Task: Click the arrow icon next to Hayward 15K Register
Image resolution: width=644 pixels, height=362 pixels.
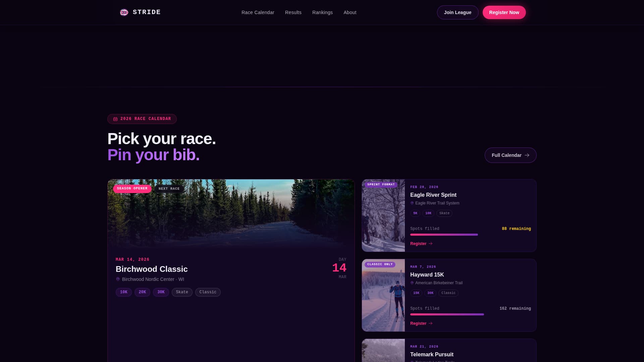Action: 430,323
